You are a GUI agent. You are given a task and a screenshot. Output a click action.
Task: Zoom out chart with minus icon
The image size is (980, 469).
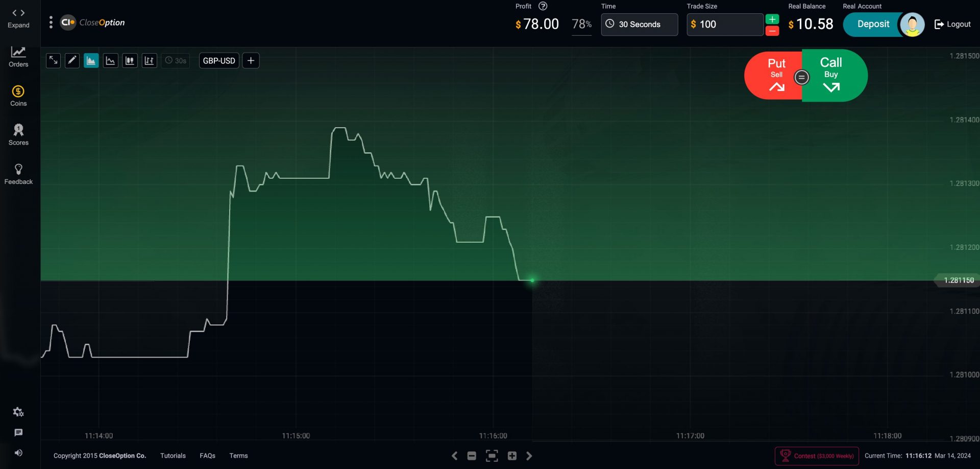tap(472, 456)
